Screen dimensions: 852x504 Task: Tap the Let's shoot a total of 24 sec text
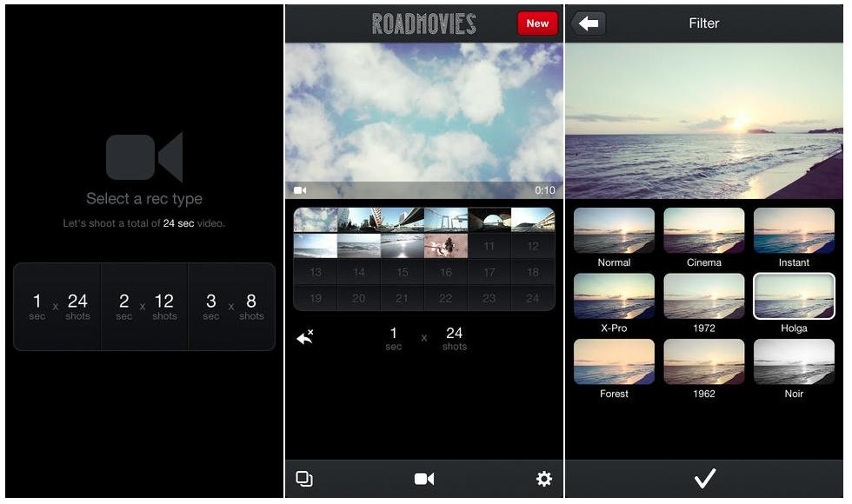[144, 223]
